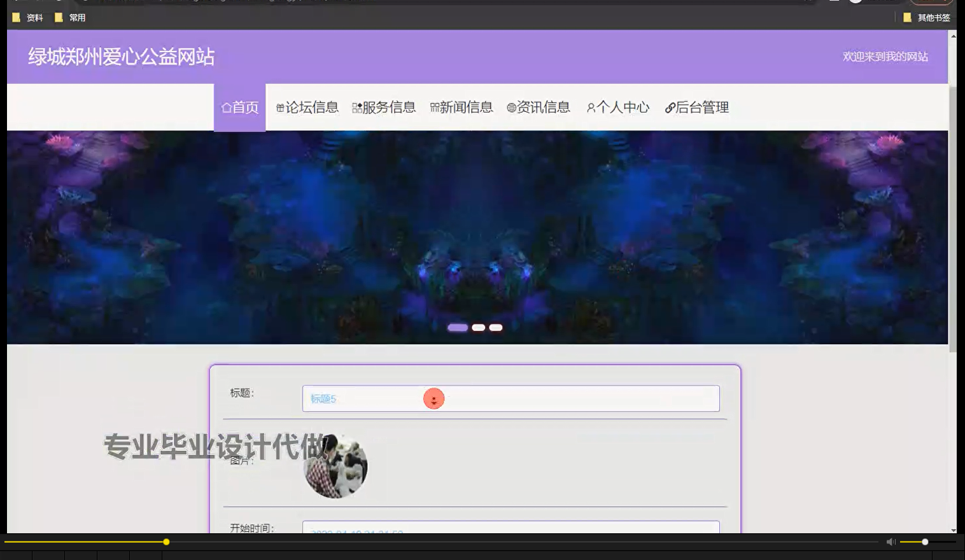Click the 标题 input field
This screenshot has height=560, width=965.
point(511,398)
